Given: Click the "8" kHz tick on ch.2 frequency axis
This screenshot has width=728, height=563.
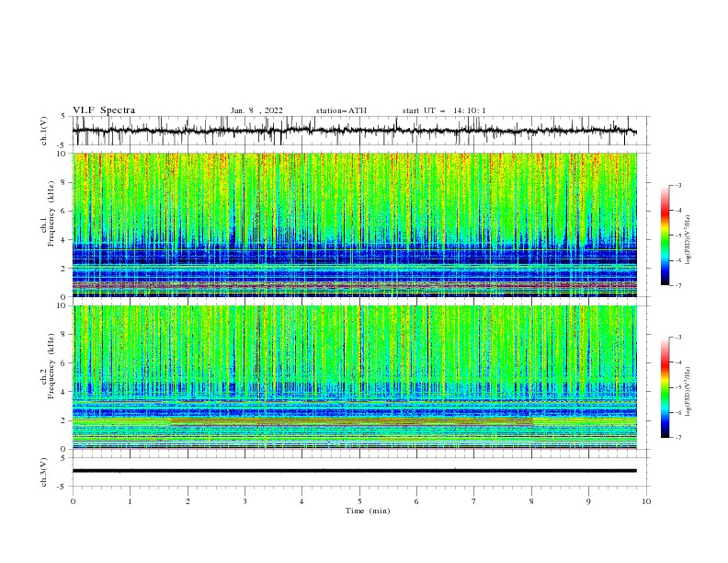Looking at the screenshot, I should [x=64, y=335].
